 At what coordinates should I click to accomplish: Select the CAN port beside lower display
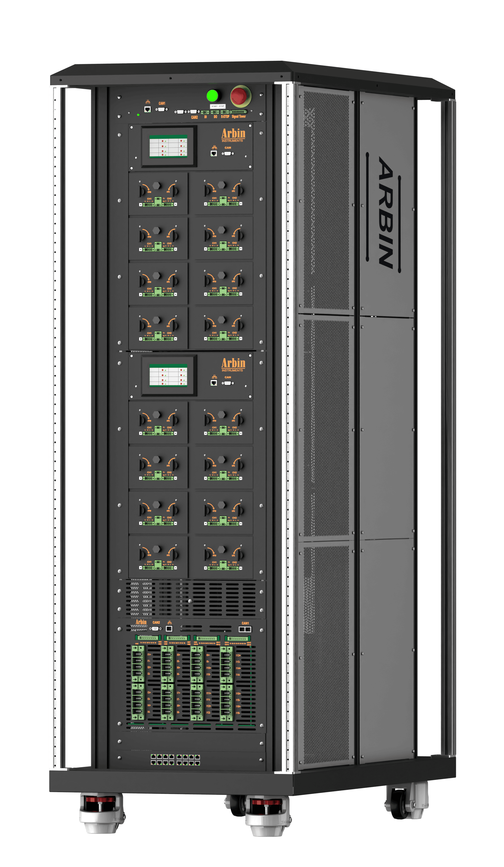(x=228, y=383)
